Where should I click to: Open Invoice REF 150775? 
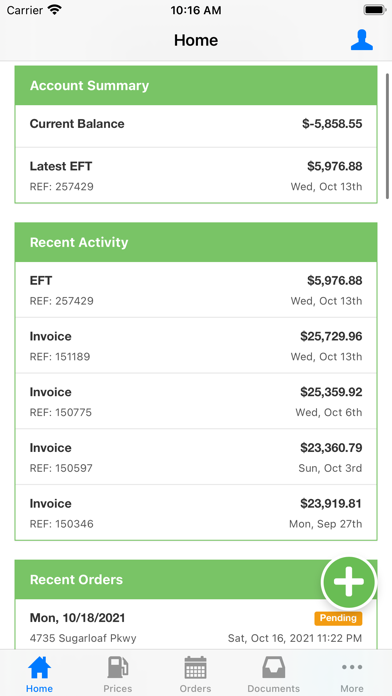pyautogui.click(x=196, y=401)
